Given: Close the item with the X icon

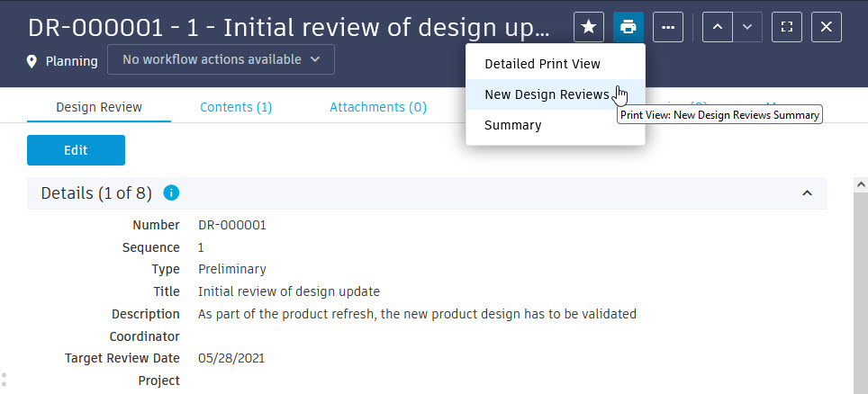Looking at the screenshot, I should click(x=827, y=27).
